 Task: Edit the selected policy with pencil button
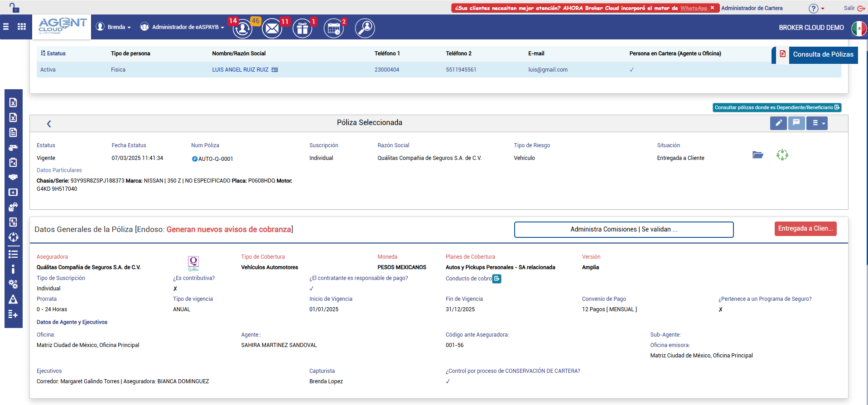pyautogui.click(x=778, y=123)
